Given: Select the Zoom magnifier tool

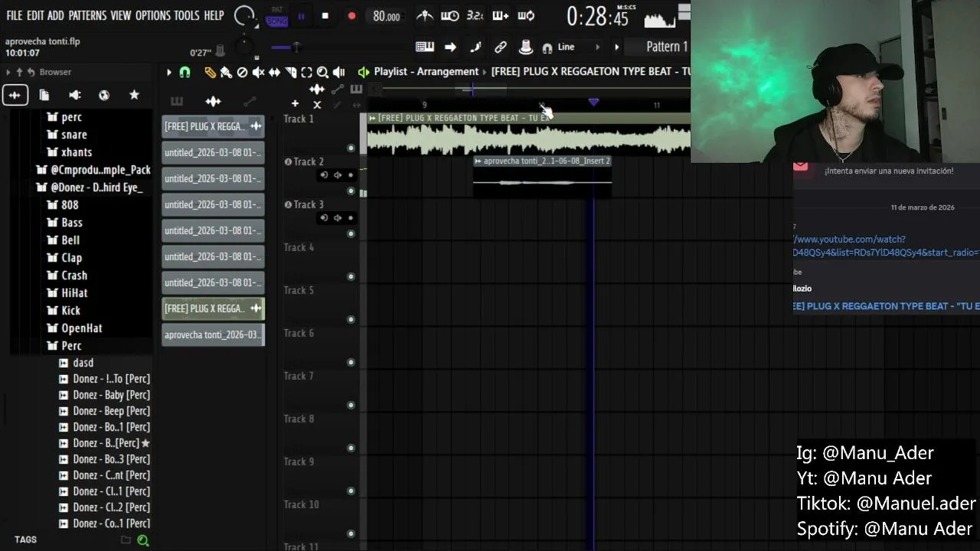Looking at the screenshot, I should click(322, 72).
